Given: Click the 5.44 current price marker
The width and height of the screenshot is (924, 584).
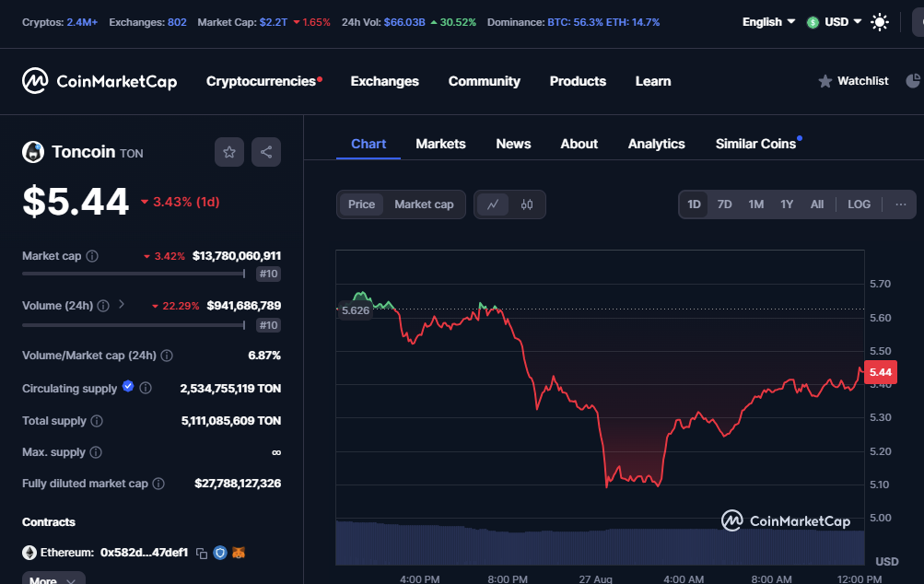Looking at the screenshot, I should [881, 372].
